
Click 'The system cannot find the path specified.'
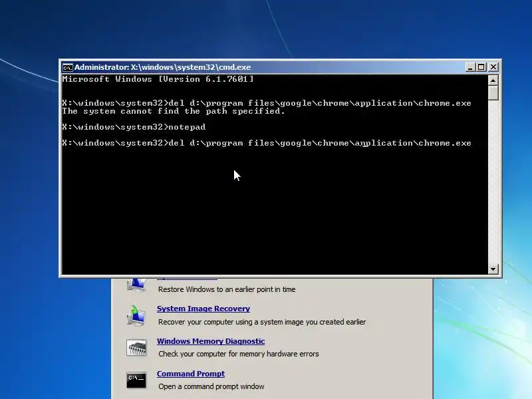[x=174, y=111]
